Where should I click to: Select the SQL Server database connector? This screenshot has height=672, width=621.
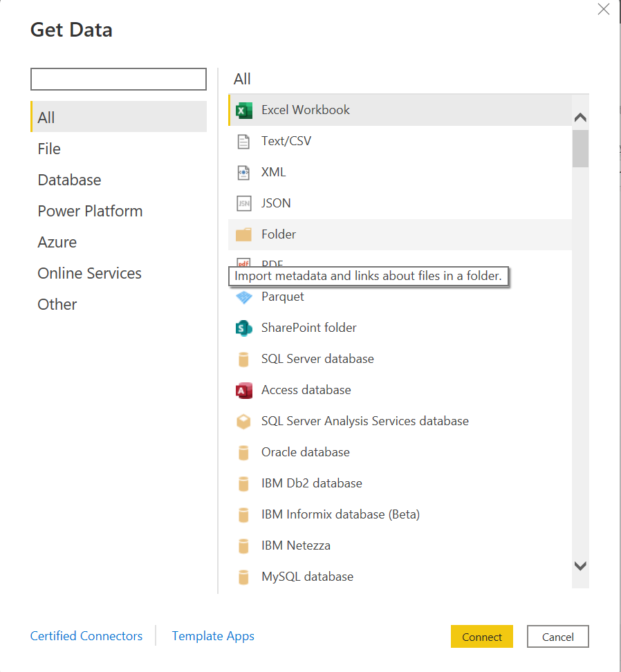(x=317, y=359)
